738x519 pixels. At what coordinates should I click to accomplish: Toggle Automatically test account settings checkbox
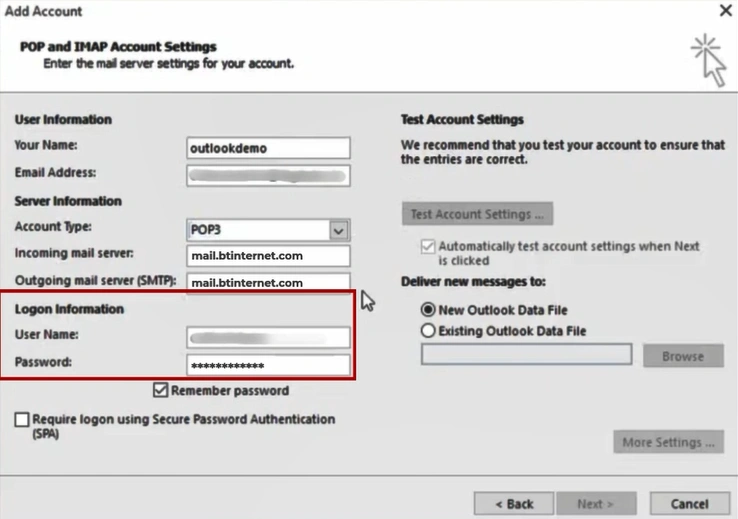428,247
